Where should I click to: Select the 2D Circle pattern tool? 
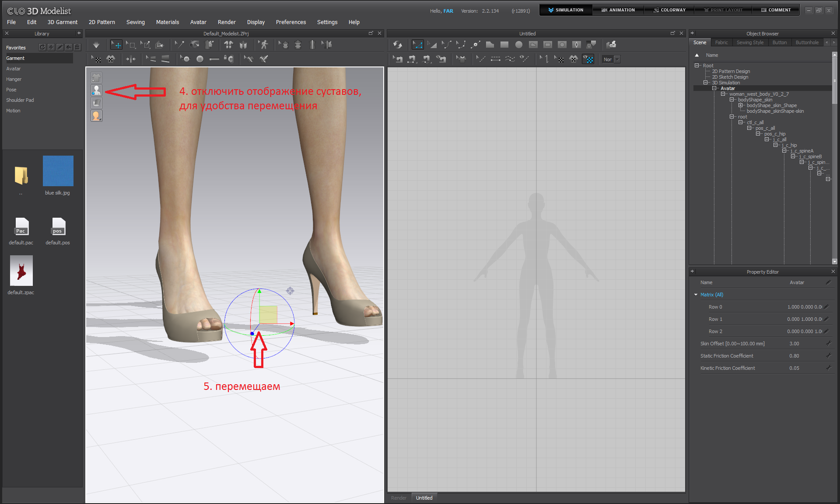coord(519,45)
